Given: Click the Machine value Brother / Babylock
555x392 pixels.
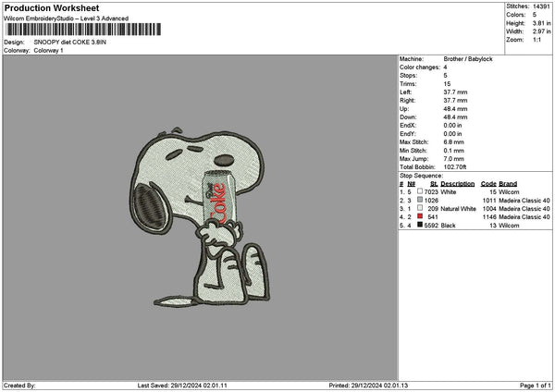Looking at the screenshot, I should [x=468, y=59].
